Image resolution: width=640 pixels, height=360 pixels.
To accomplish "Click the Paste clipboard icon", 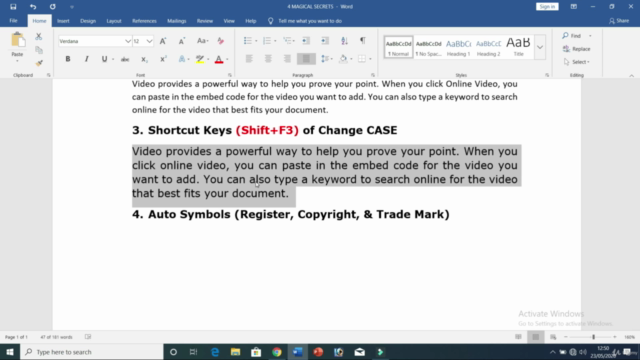I will coord(18,40).
